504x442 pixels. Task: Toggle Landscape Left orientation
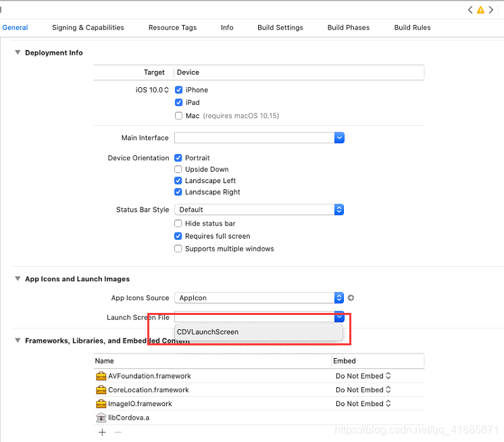click(x=178, y=180)
